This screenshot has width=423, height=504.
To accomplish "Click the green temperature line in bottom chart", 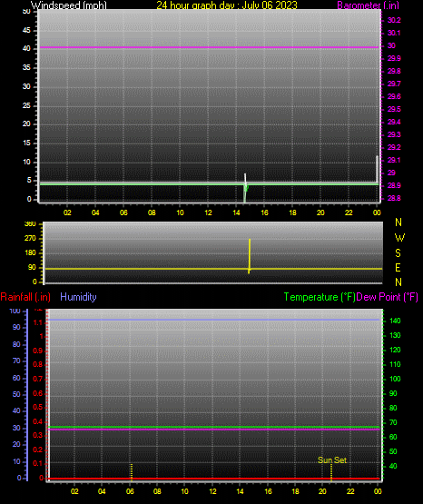I will (x=214, y=427).
